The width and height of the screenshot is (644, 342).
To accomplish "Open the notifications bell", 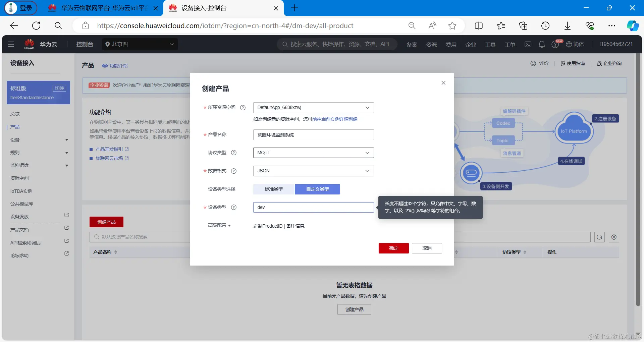I will point(542,44).
